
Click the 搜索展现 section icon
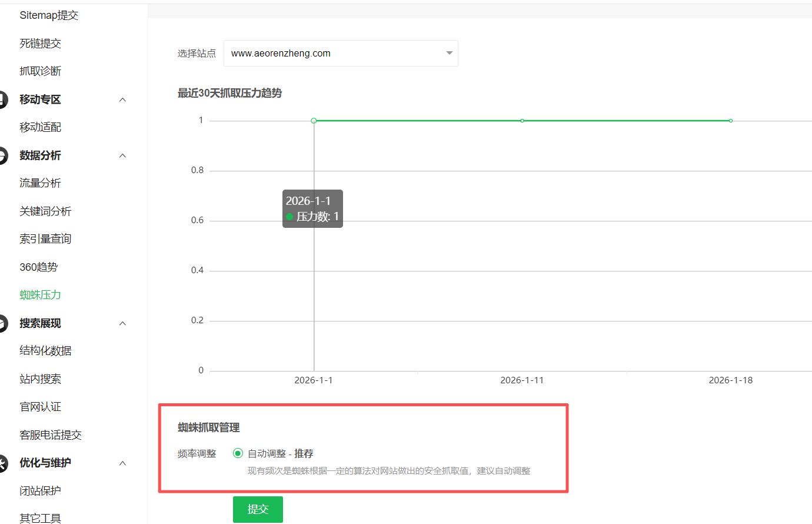pyautogui.click(x=3, y=323)
